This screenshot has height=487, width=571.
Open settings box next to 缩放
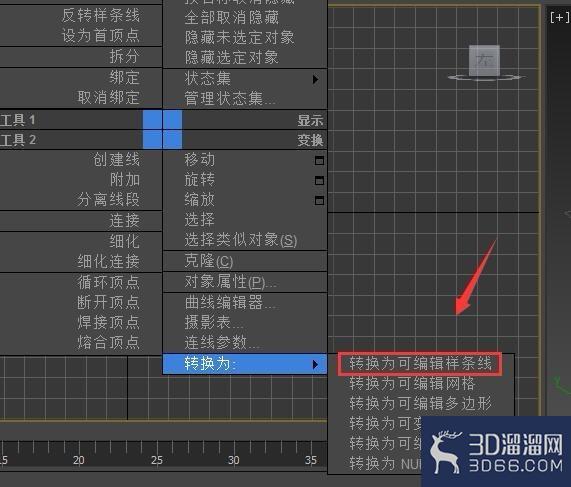[319, 201]
